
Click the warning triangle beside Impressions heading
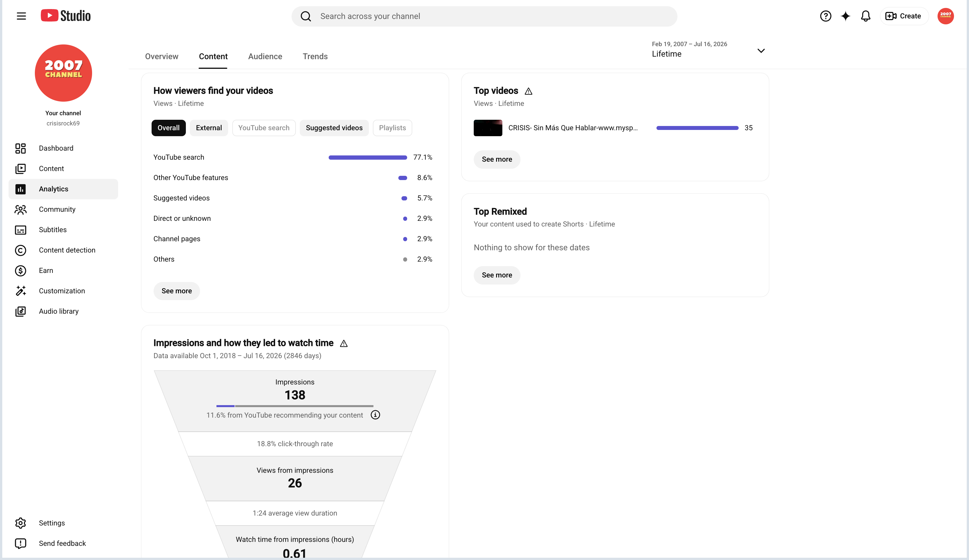(x=344, y=344)
